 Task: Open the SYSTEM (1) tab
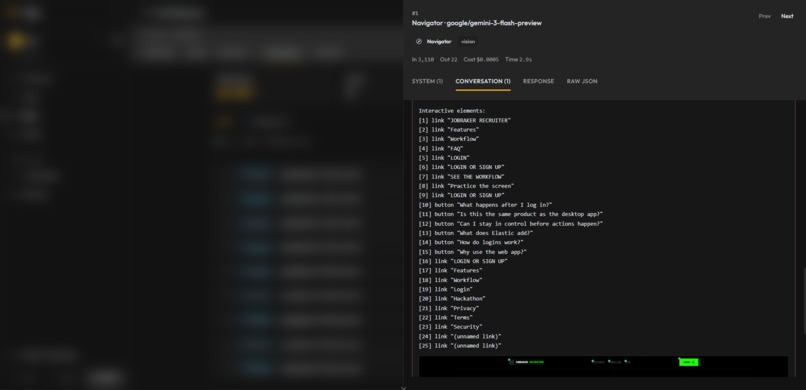427,81
